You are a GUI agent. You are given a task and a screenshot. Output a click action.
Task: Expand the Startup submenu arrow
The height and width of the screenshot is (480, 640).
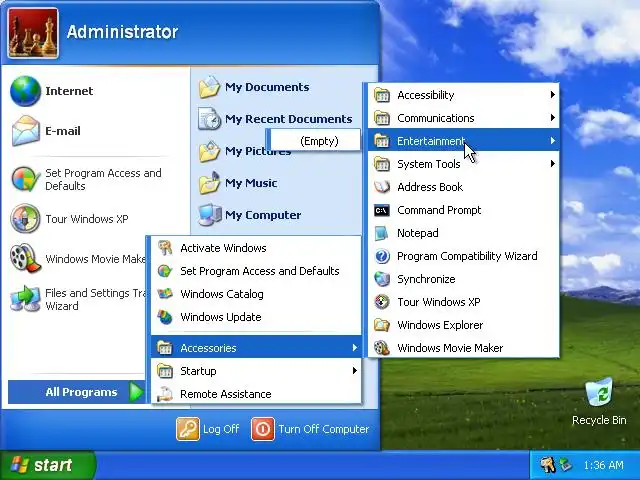pyautogui.click(x=354, y=371)
